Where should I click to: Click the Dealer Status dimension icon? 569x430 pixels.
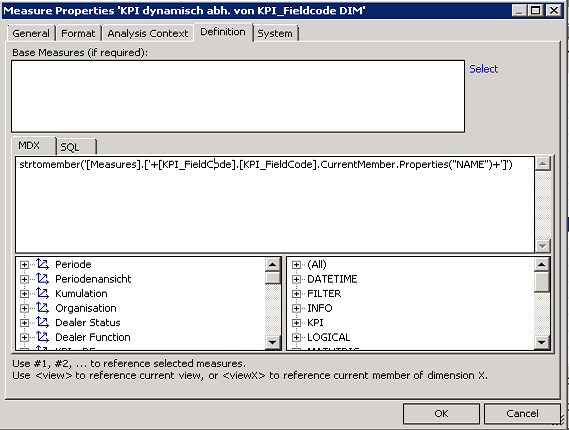42,322
